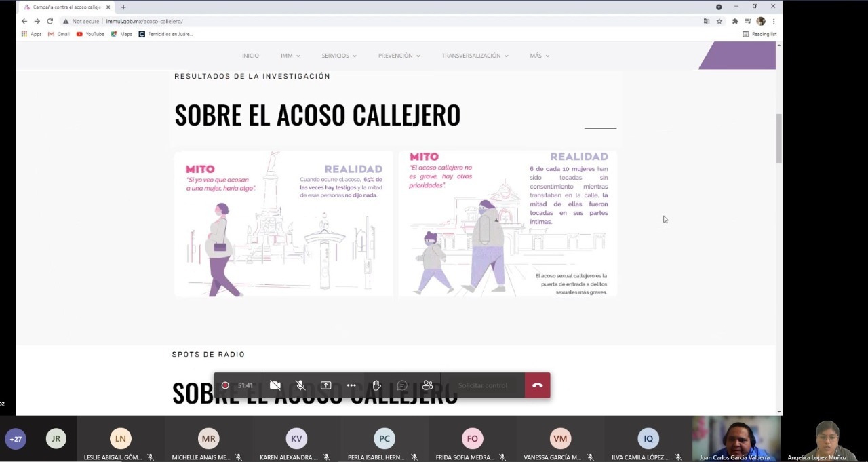The width and height of the screenshot is (868, 462).
Task: Open the meeting chat conversation
Action: coord(402,385)
